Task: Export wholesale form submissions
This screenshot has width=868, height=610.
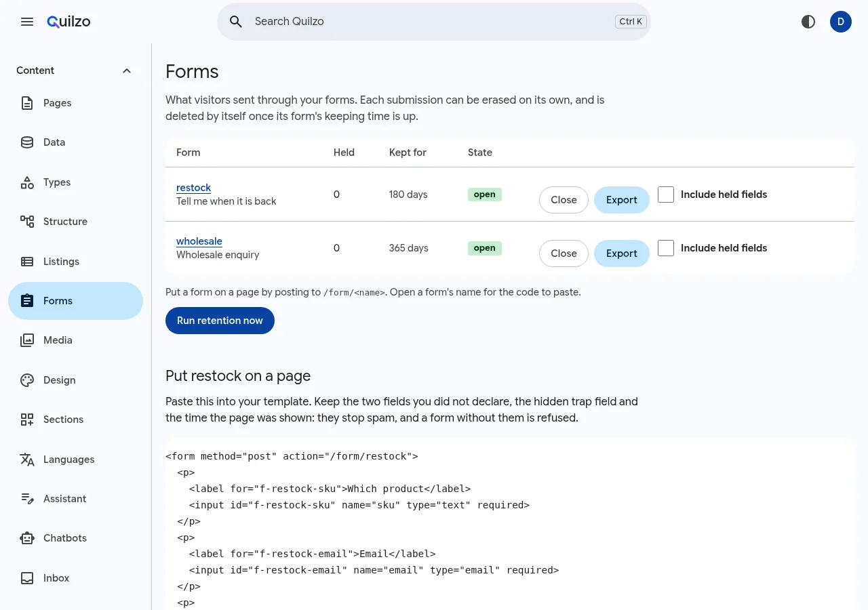Action: pyautogui.click(x=622, y=253)
